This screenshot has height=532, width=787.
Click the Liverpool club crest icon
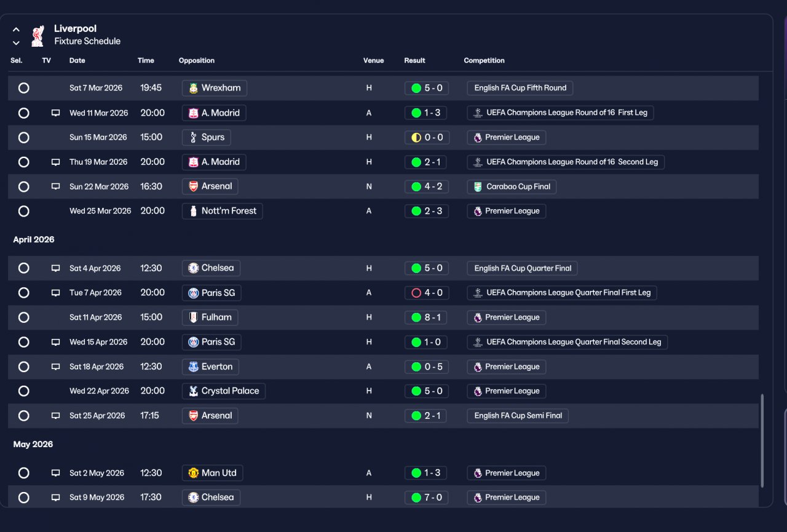pos(38,35)
